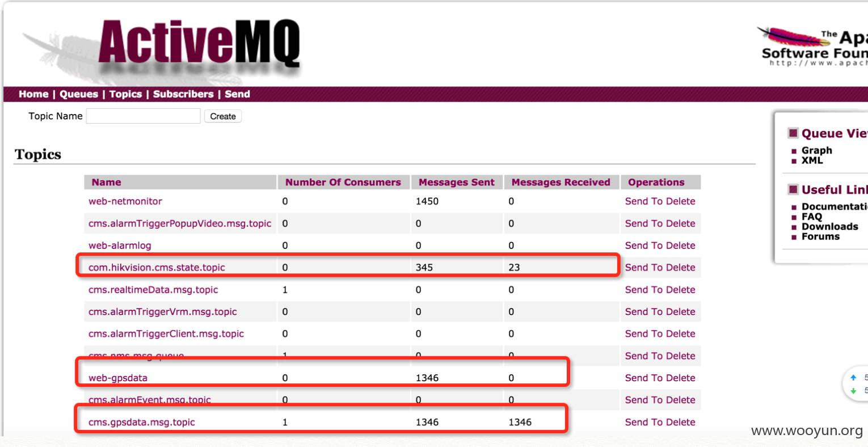Click Send To for cms.alarmTriggerClient.msg.topic

tap(644, 334)
